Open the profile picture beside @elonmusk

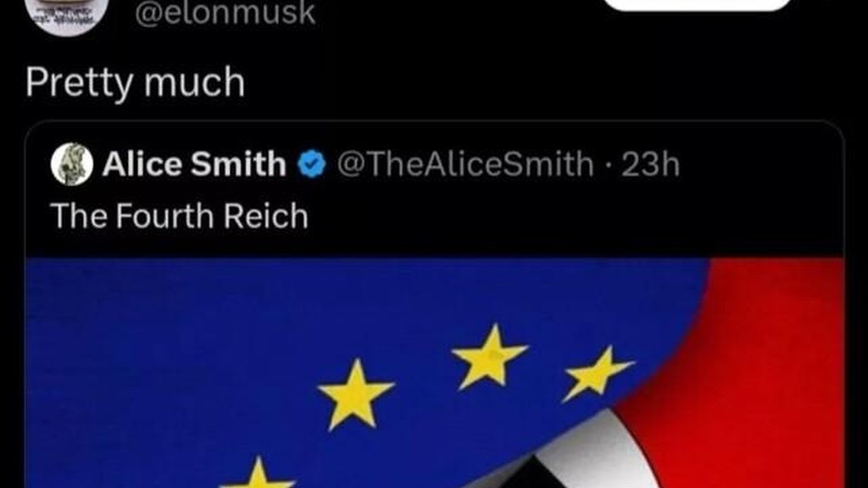click(x=66, y=14)
